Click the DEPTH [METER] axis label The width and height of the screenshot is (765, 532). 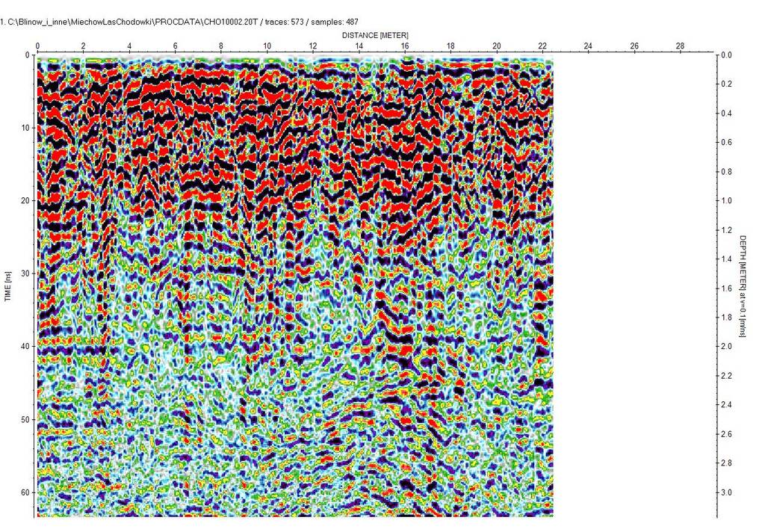(743, 285)
